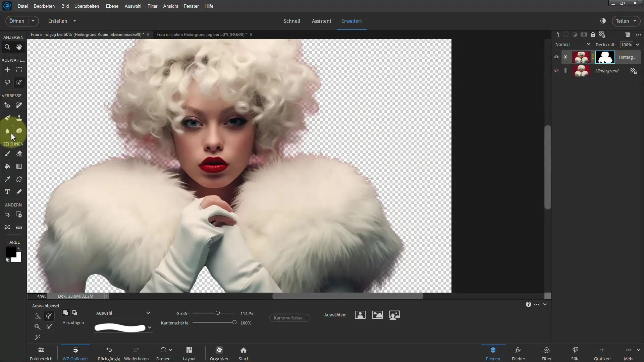The image size is (644, 362).
Task: Select the Blur droplet tool
Action: tap(7, 131)
